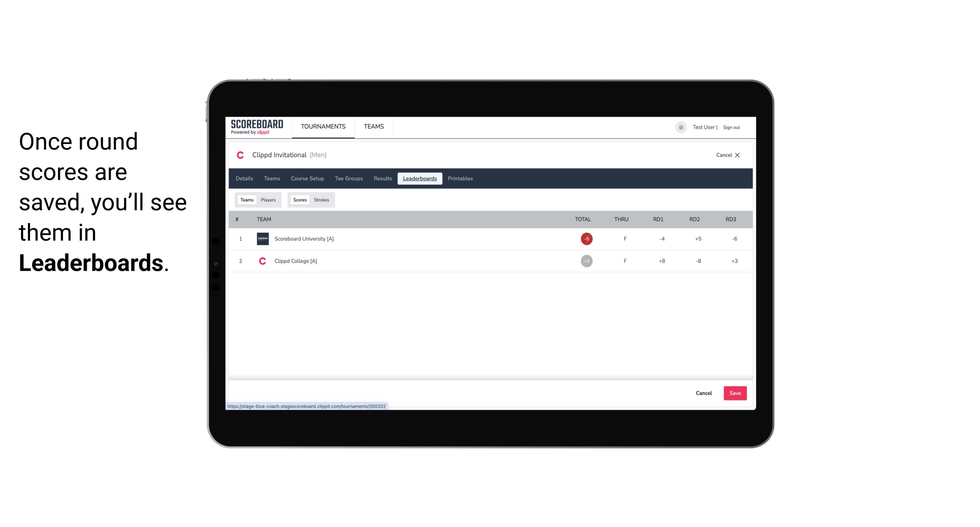Open the Printables tab
Screen dimensions: 980x527
tap(461, 179)
